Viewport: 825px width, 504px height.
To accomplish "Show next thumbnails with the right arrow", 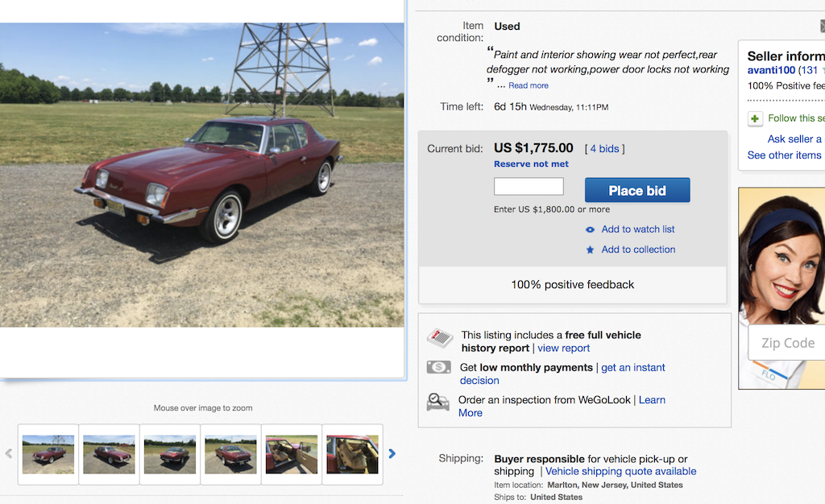I will click(392, 454).
